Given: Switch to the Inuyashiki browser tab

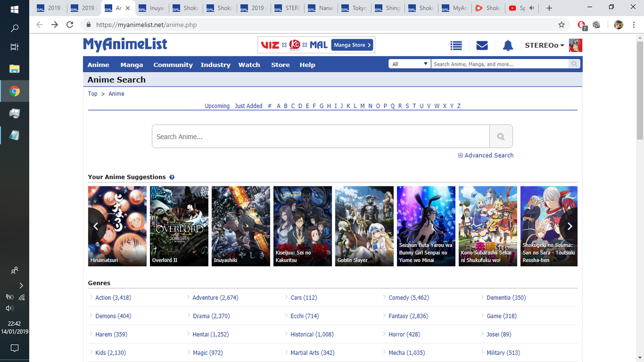Looking at the screenshot, I should (x=151, y=8).
